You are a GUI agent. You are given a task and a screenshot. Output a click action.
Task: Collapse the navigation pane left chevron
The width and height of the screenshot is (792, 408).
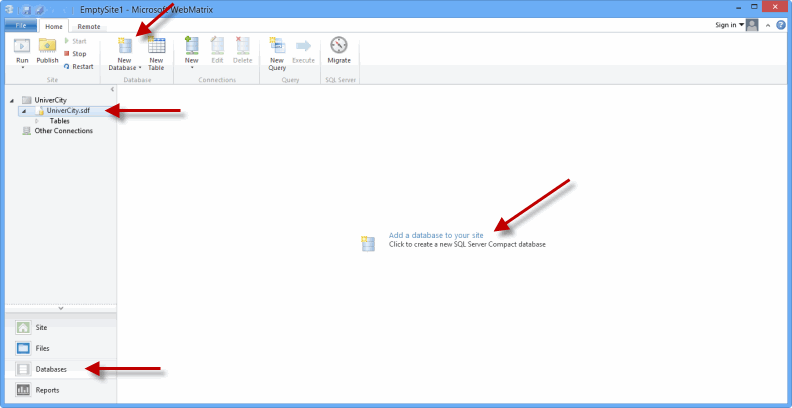(x=112, y=89)
